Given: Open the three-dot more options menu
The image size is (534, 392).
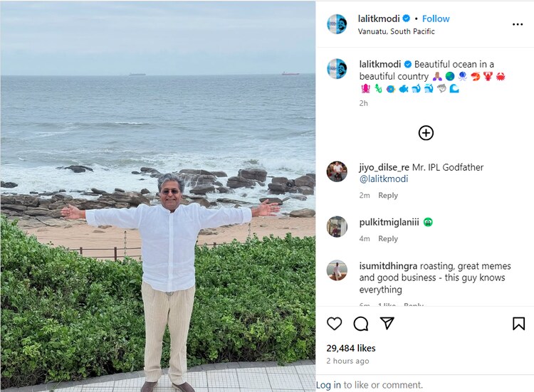Looking at the screenshot, I should (518, 24).
